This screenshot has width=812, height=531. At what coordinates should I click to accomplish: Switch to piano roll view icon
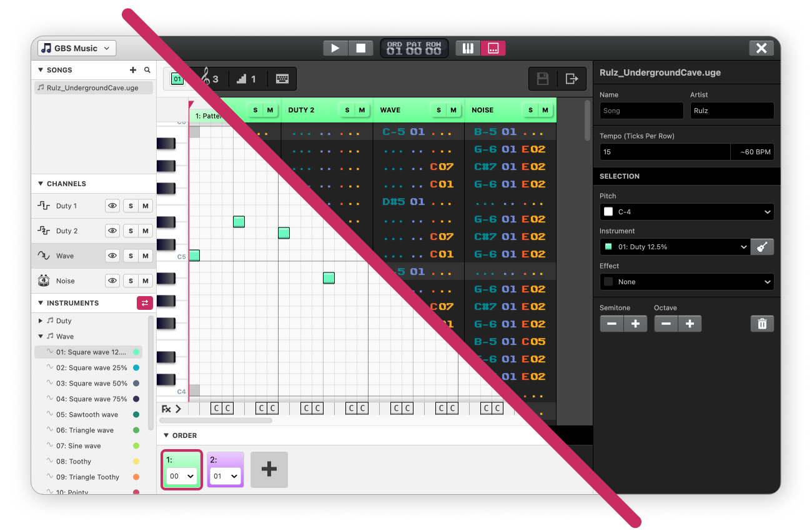tap(468, 48)
